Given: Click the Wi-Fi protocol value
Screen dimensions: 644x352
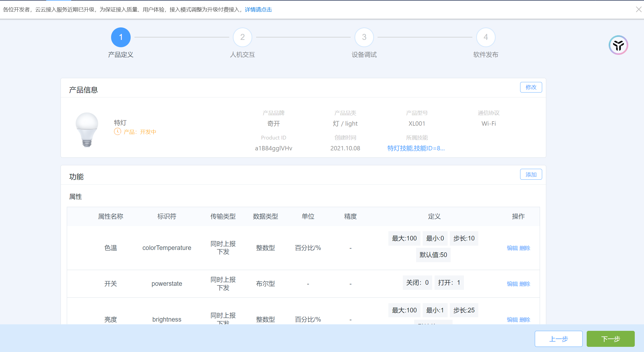Looking at the screenshot, I should [x=489, y=123].
